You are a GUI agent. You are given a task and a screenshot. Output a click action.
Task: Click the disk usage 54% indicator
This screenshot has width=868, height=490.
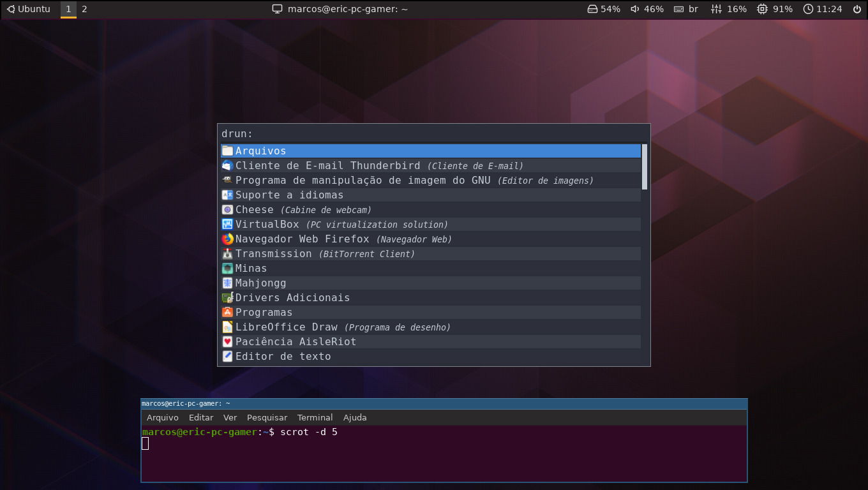click(x=603, y=9)
